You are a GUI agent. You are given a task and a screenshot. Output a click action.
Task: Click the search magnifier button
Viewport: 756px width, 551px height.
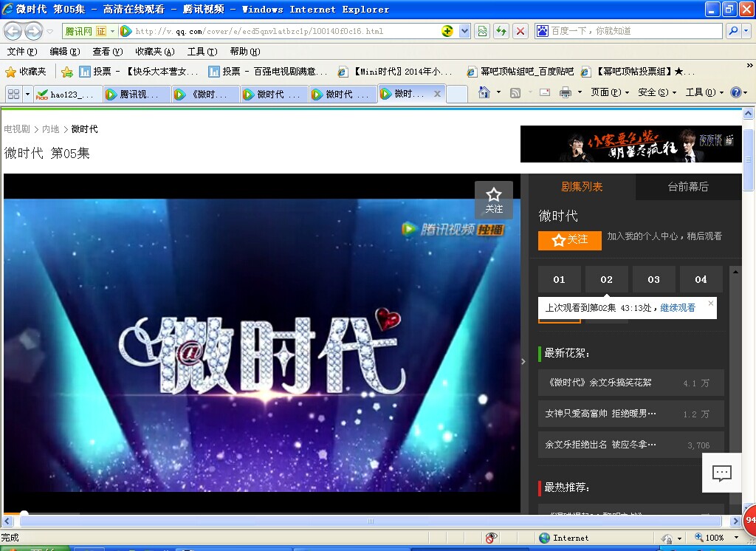click(x=733, y=31)
